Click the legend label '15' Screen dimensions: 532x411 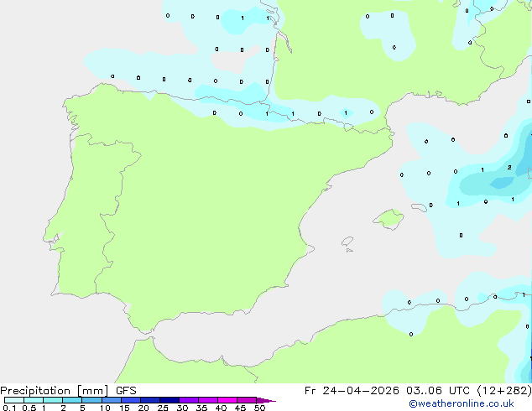pyautogui.click(x=124, y=408)
